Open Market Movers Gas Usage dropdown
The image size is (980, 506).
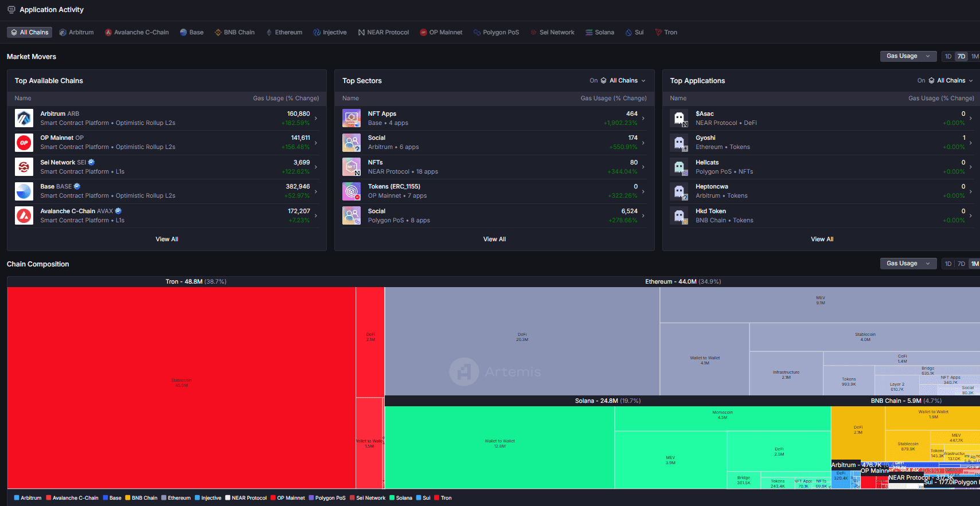tap(908, 56)
